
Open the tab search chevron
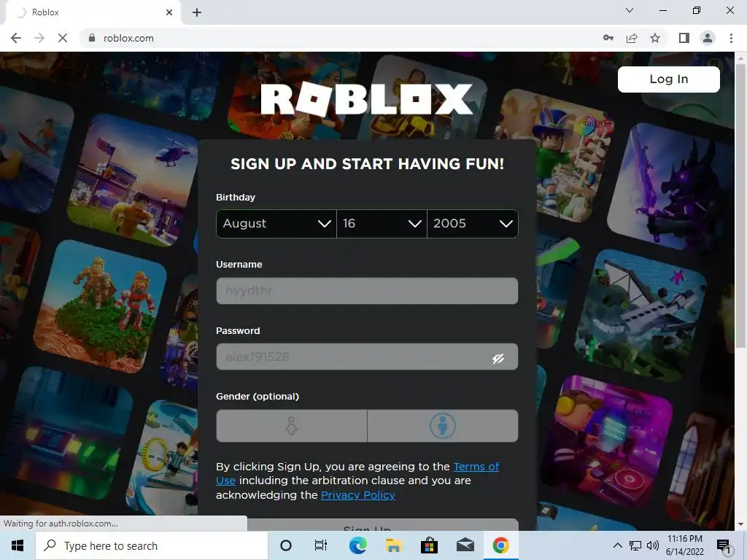tap(630, 10)
